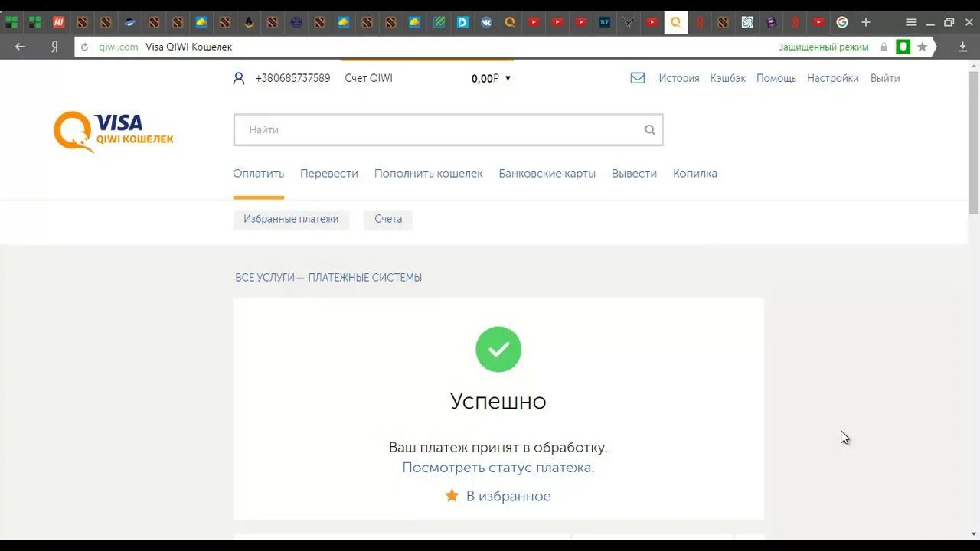
Task: Open Настройки in the top menu
Action: coord(833,78)
